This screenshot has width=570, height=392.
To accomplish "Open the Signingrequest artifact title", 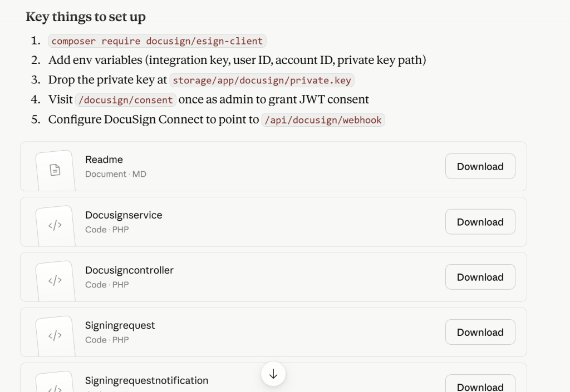I will pos(120,326).
